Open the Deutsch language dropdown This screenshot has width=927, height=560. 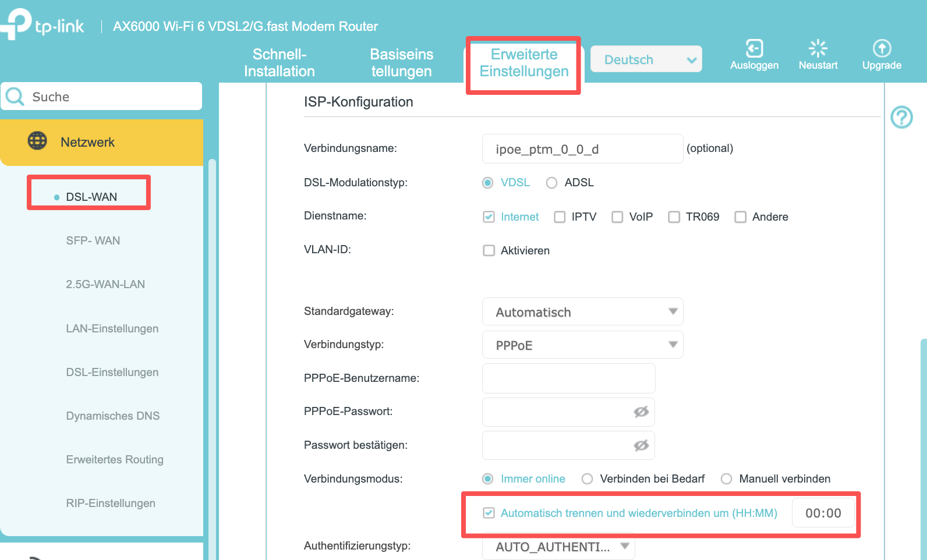click(646, 59)
